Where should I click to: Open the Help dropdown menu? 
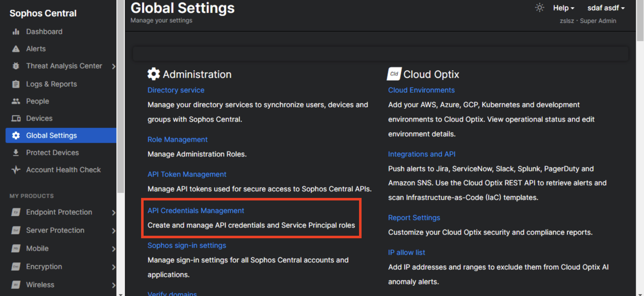[564, 8]
